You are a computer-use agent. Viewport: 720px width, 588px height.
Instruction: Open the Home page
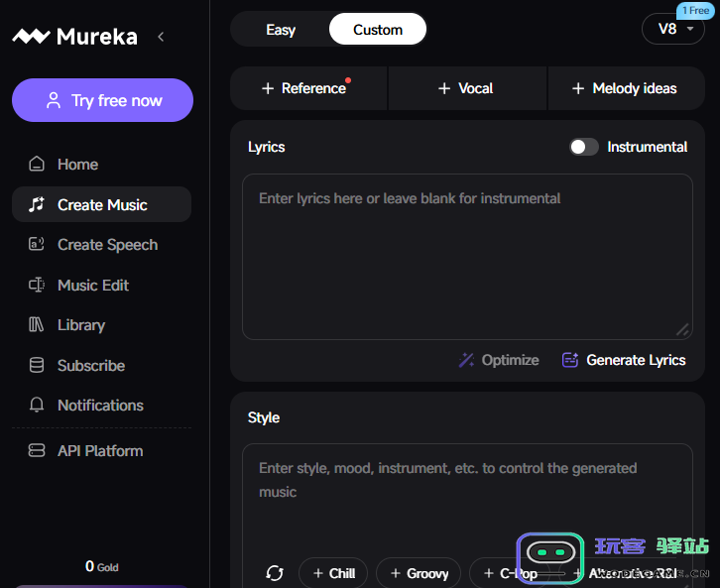click(77, 165)
